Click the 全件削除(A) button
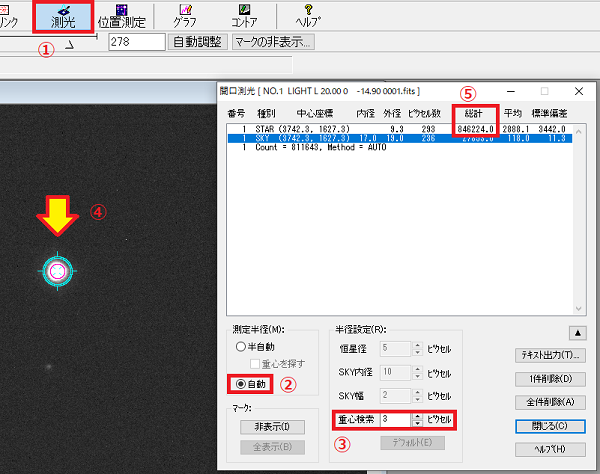The image size is (600, 474). [550, 402]
